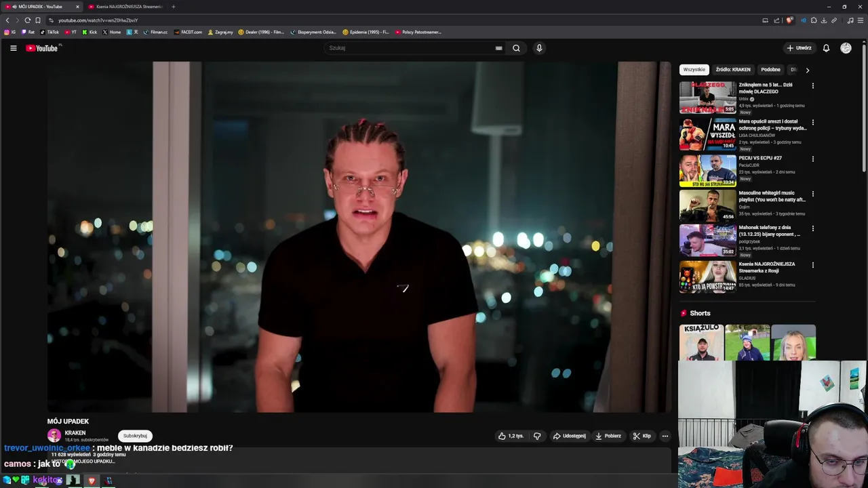Viewport: 868px width, 488px height.
Task: Open options for 'Zniknąłem na 5 lat' video
Action: pyautogui.click(x=812, y=86)
